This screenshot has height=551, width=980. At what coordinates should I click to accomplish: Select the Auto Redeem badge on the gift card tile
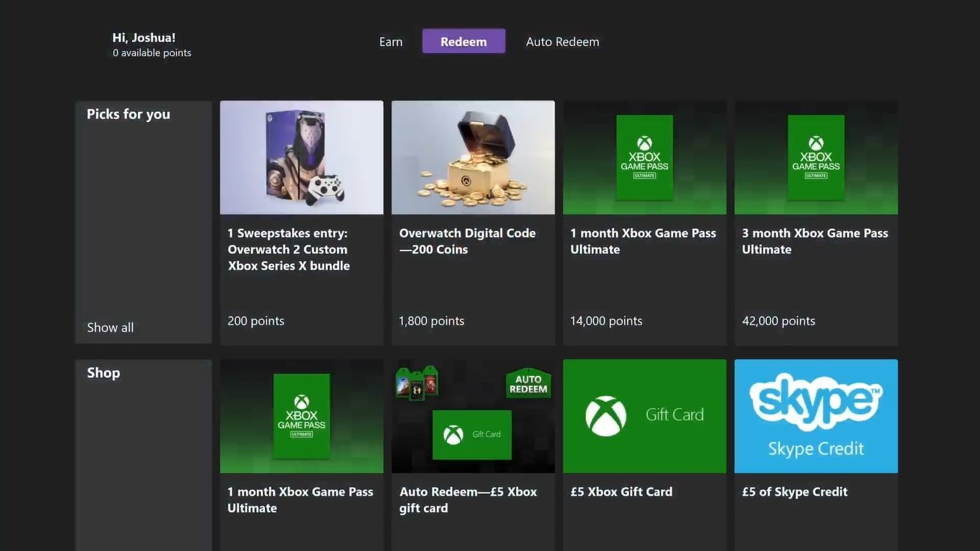528,382
